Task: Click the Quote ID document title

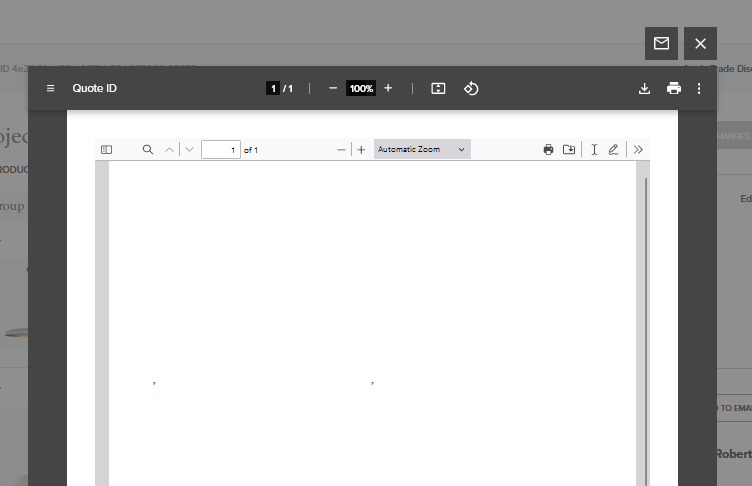Action: (x=94, y=88)
